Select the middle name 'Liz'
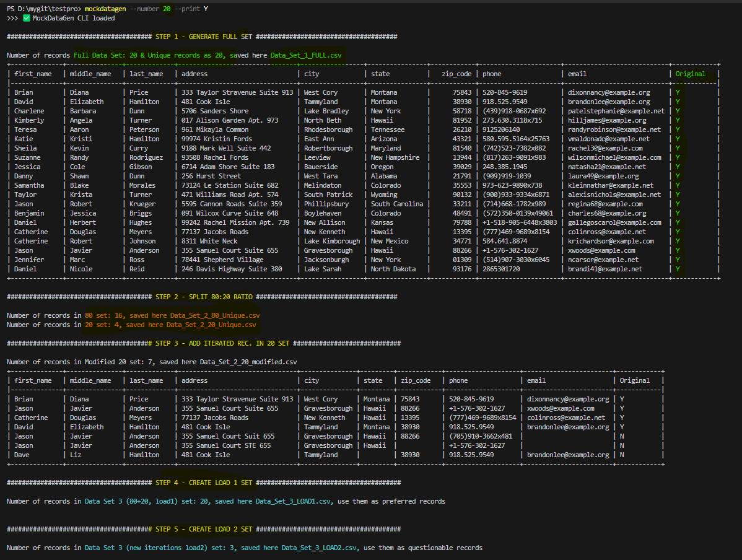Viewport: 742px width, 560px height. tap(75, 455)
